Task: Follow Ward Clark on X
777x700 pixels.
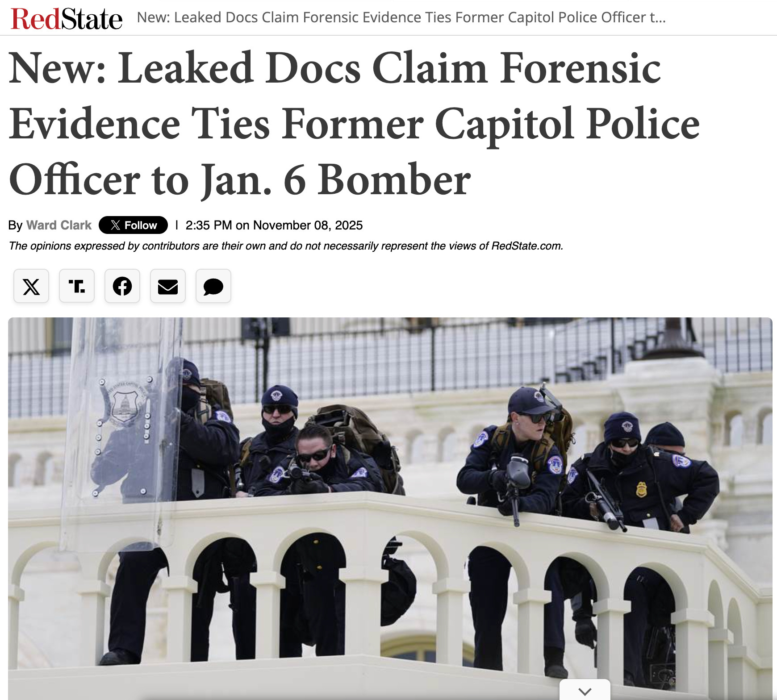Action: 133,225
